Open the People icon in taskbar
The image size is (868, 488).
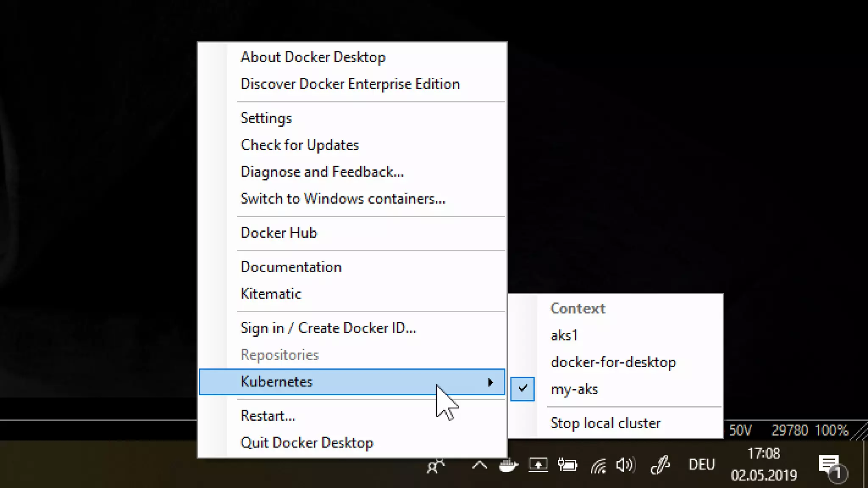pos(435,466)
